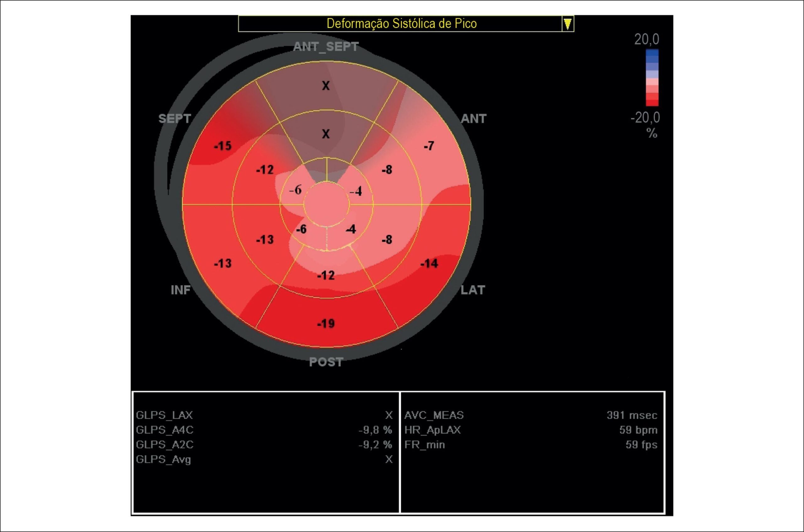Viewport: 804px width, 532px height.
Task: Open the Deformação Sistólica de Pico dropdown arrow
Action: [x=568, y=24]
